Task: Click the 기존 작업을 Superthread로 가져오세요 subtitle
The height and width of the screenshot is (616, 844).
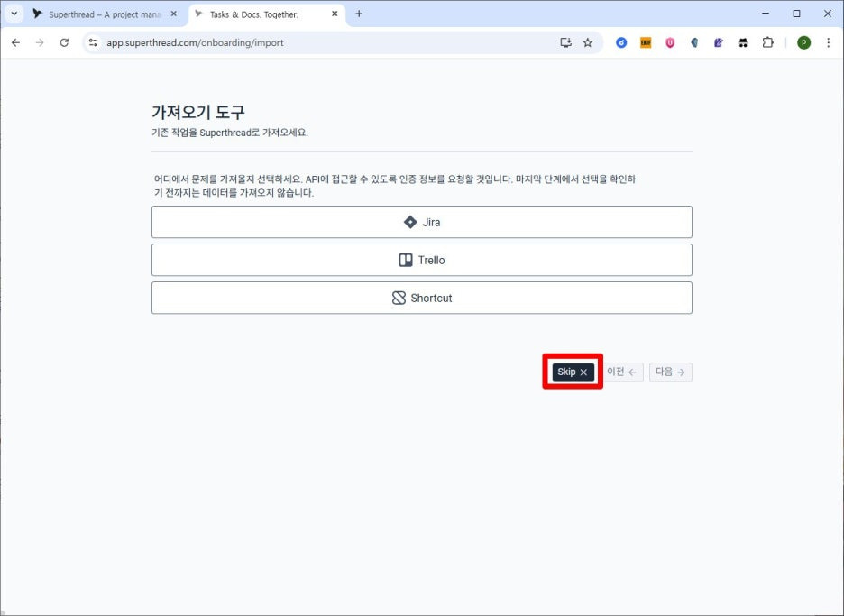Action: (x=230, y=133)
